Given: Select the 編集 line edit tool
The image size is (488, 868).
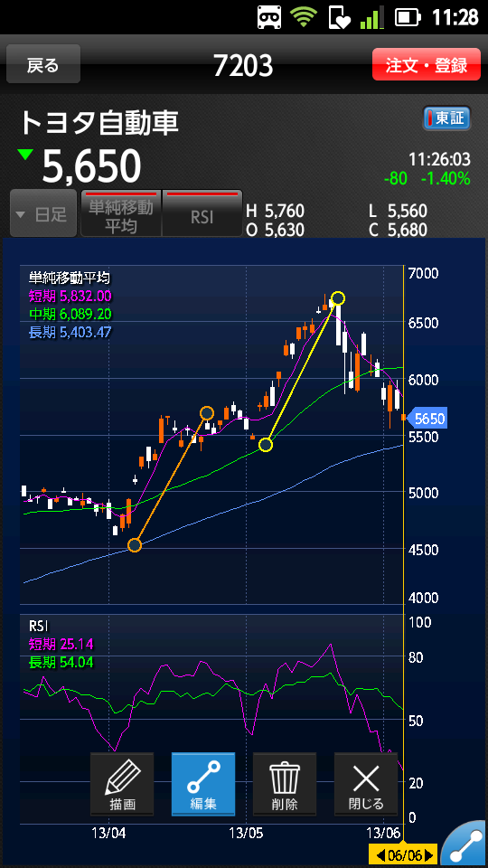Looking at the screenshot, I should coord(203,784).
